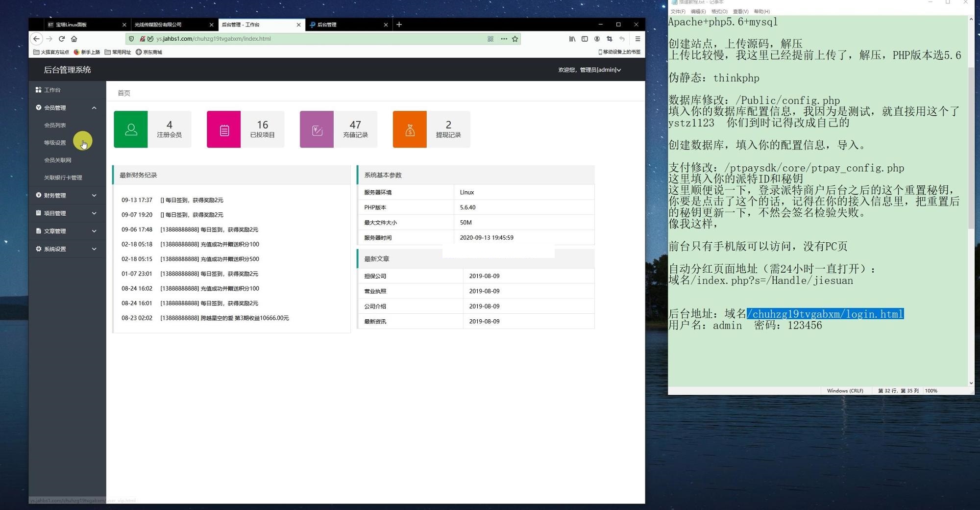Screen dimensions: 980x510
Task: Open the Notepad 格式(O) menu
Action: pos(719,11)
